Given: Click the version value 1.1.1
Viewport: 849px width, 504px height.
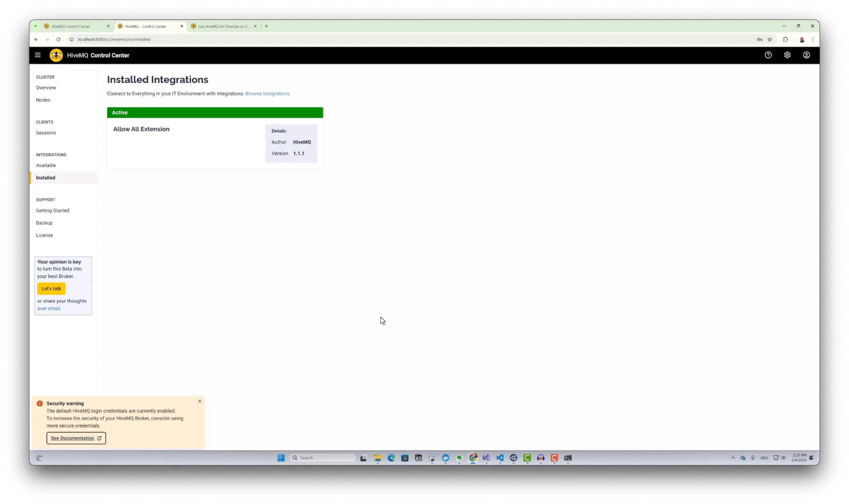Looking at the screenshot, I should click(x=299, y=154).
